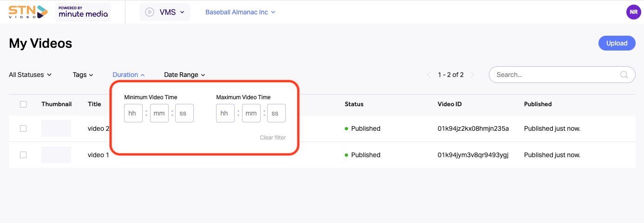Click the STN Video logo

28,12
